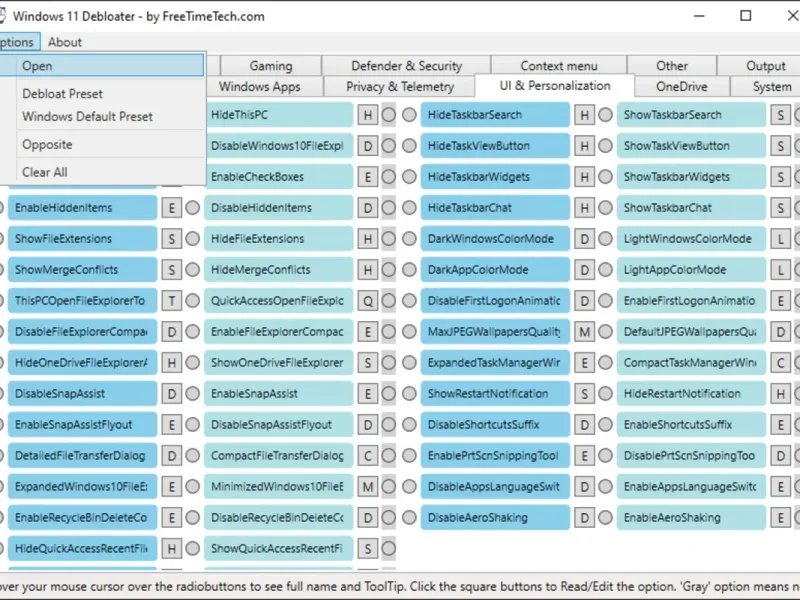Viewport: 800px width, 600px height.
Task: Select the HideFileExtensions radio circle
Action: pyautogui.click(x=193, y=239)
